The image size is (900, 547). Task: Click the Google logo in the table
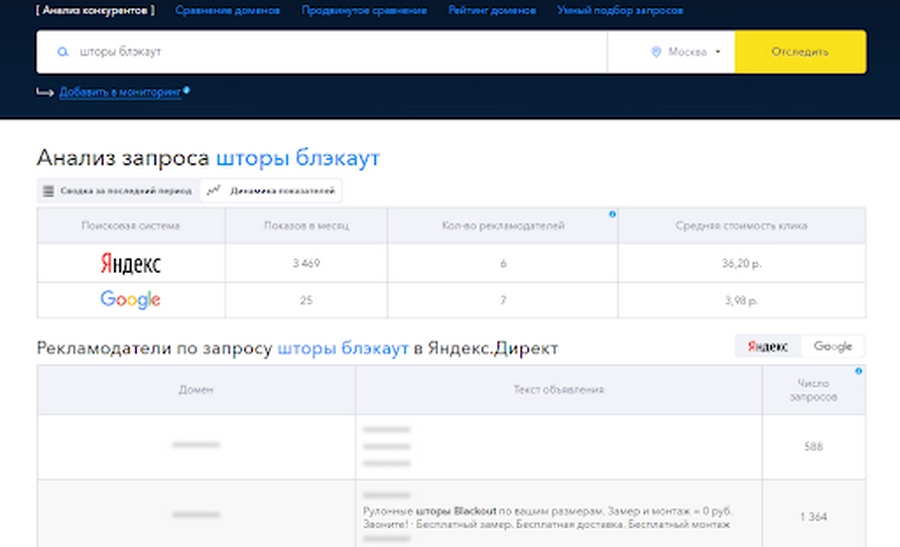[130, 299]
